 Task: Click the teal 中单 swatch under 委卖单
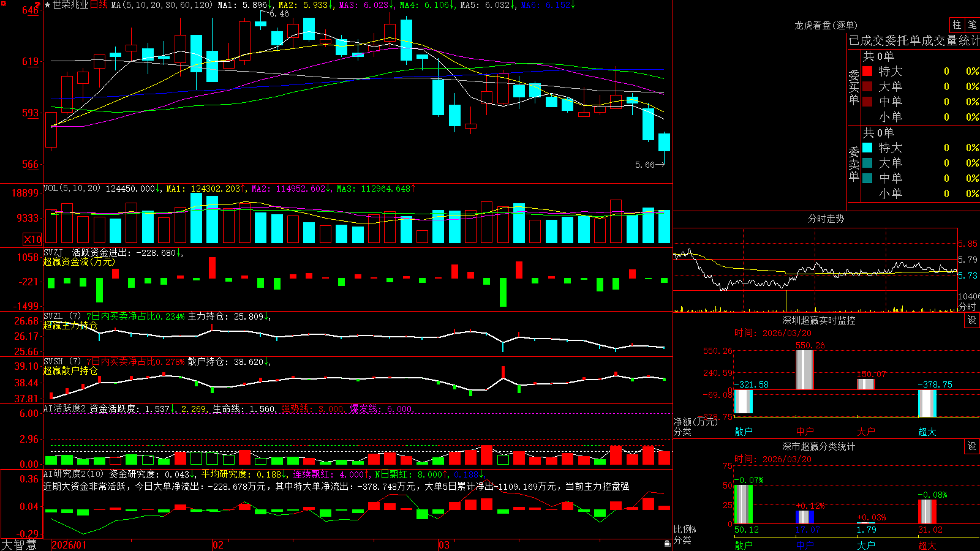(867, 178)
